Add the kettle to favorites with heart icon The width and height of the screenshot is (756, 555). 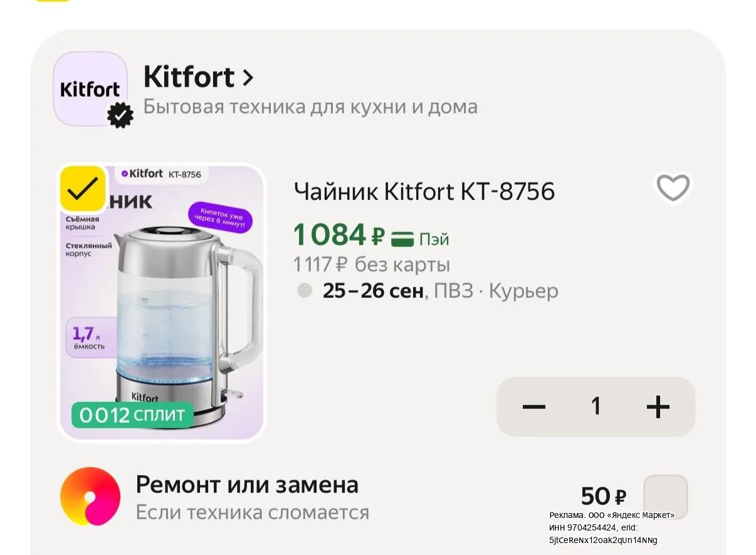pyautogui.click(x=673, y=188)
